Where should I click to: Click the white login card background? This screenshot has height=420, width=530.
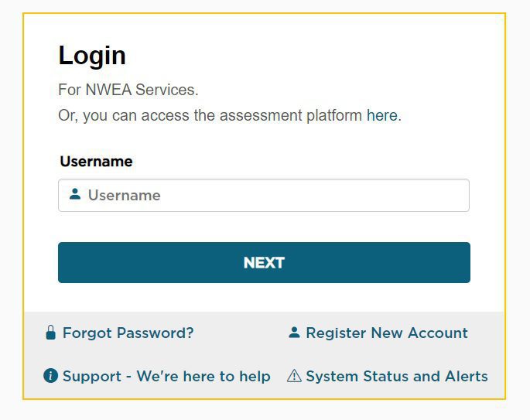(x=309, y=62)
